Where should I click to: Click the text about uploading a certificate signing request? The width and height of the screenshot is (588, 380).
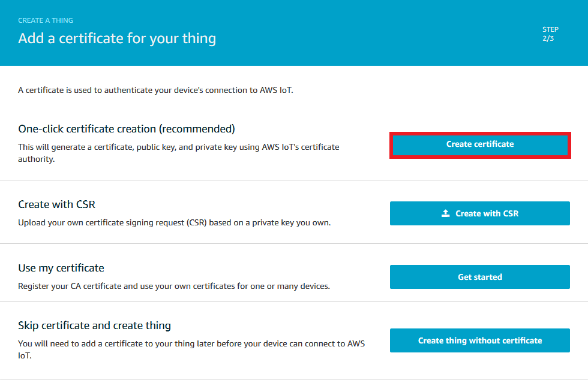click(x=174, y=222)
